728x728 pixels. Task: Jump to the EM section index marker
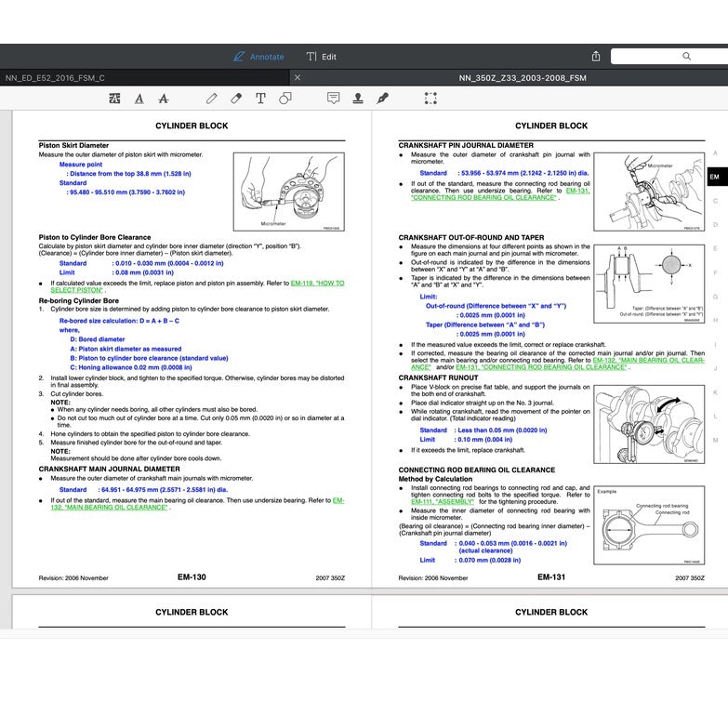tap(714, 177)
